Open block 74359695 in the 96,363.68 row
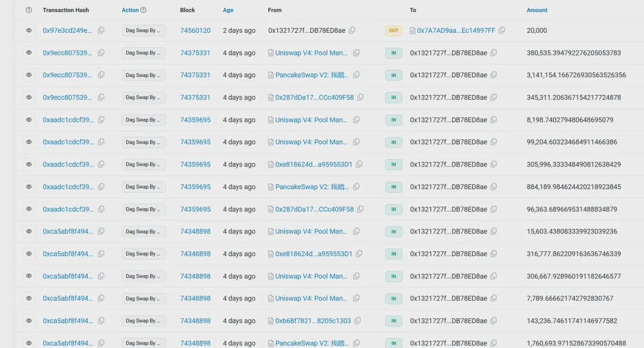 (x=195, y=209)
